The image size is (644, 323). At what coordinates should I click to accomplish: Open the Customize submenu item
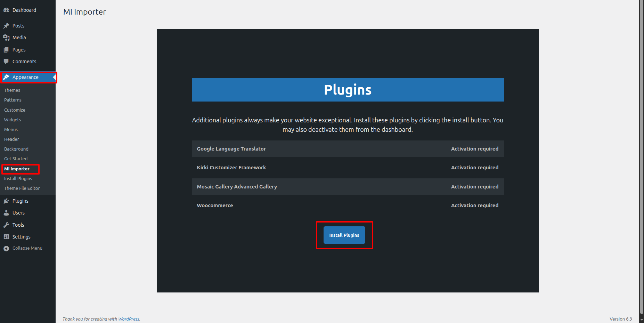15,110
